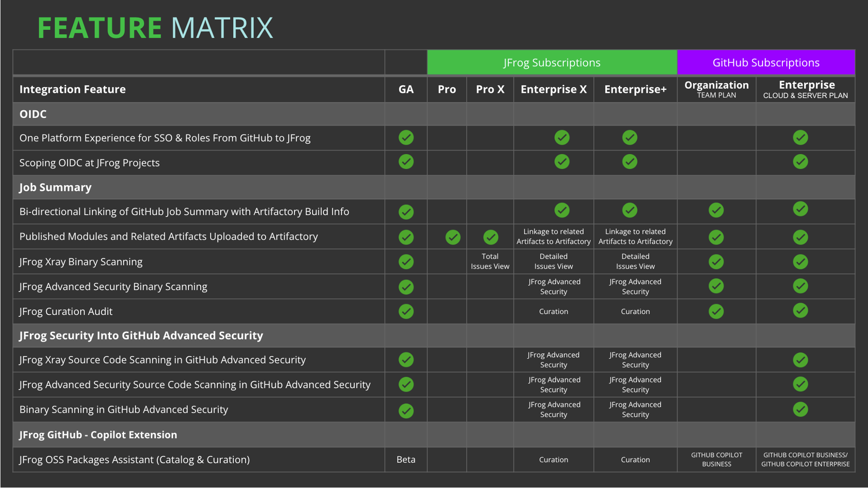Click Enterprise+ checkmark in Bi-directional Linking row
Screen dimensions: 868x488
pyautogui.click(x=630, y=210)
